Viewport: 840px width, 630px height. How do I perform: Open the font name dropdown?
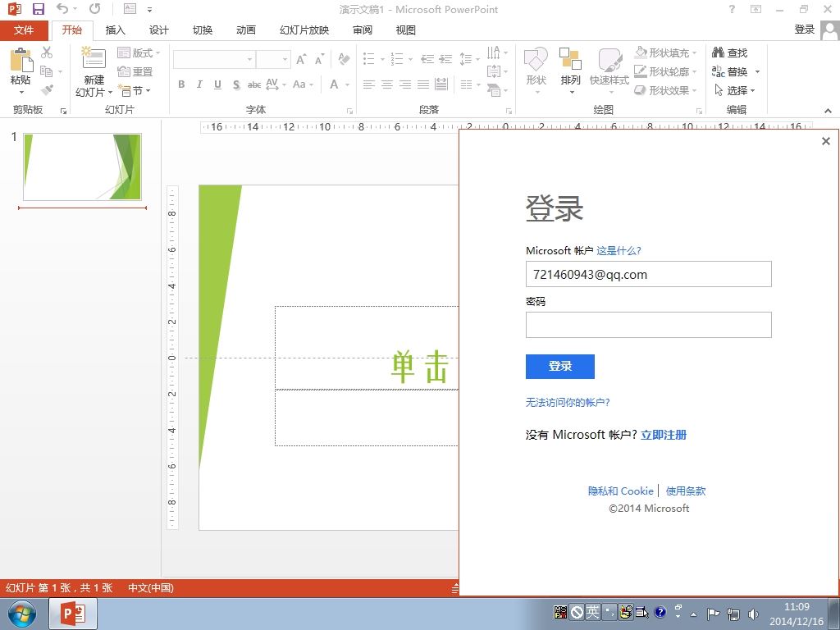249,59
